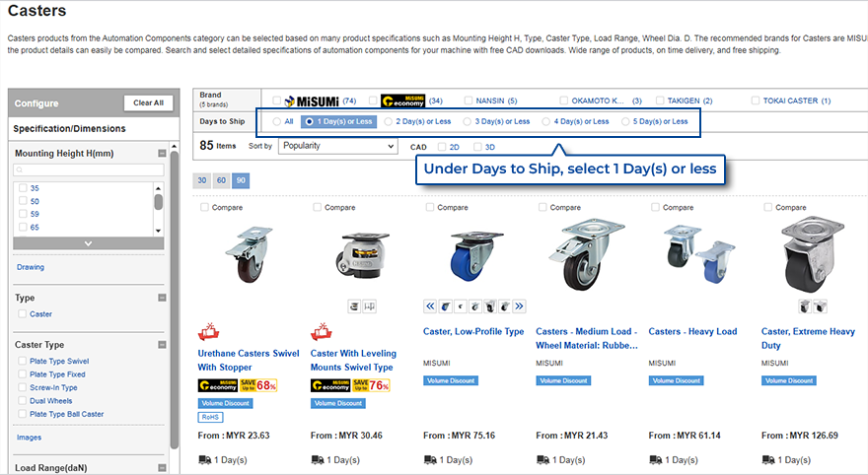868x475 pixels.
Task: Click the up arrow of the Configure panel scrollbar
Action: pyautogui.click(x=175, y=147)
